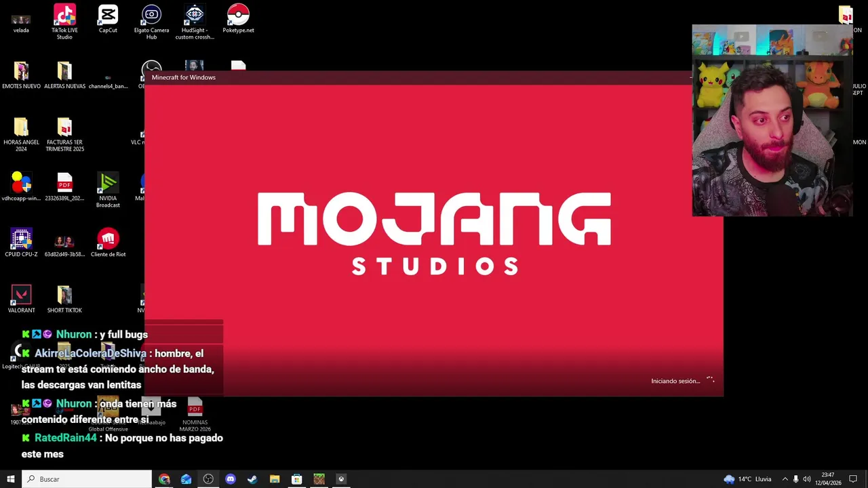Open File Explorer in the taskbar
The height and width of the screenshot is (488, 868).
click(x=275, y=479)
